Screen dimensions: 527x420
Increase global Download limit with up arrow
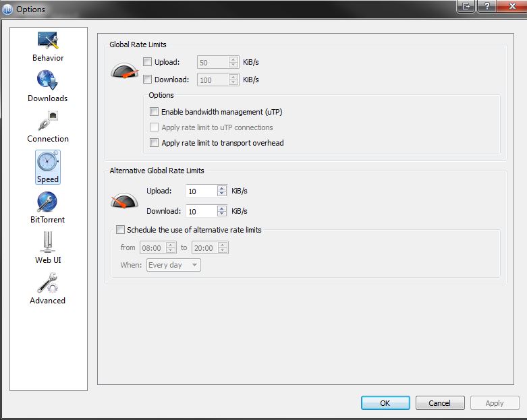(233, 77)
